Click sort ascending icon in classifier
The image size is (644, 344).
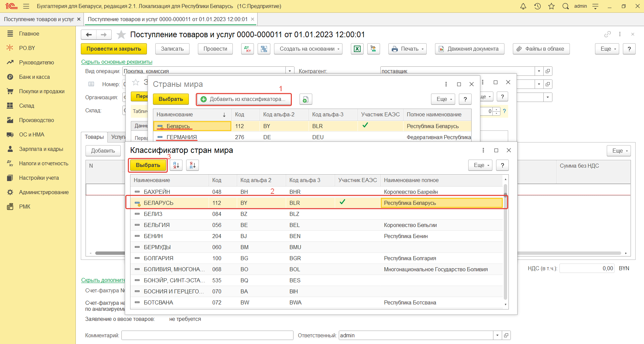click(x=176, y=165)
